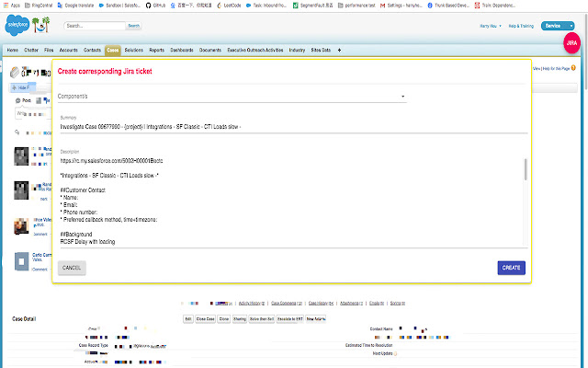The width and height of the screenshot is (588, 368).
Task: Open the Dashboards tab
Action: click(182, 50)
